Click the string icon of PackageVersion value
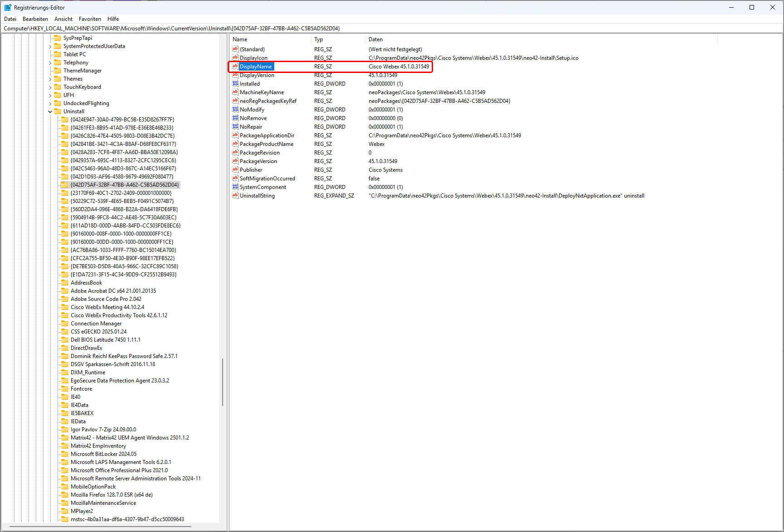This screenshot has width=784, height=532. [x=235, y=161]
